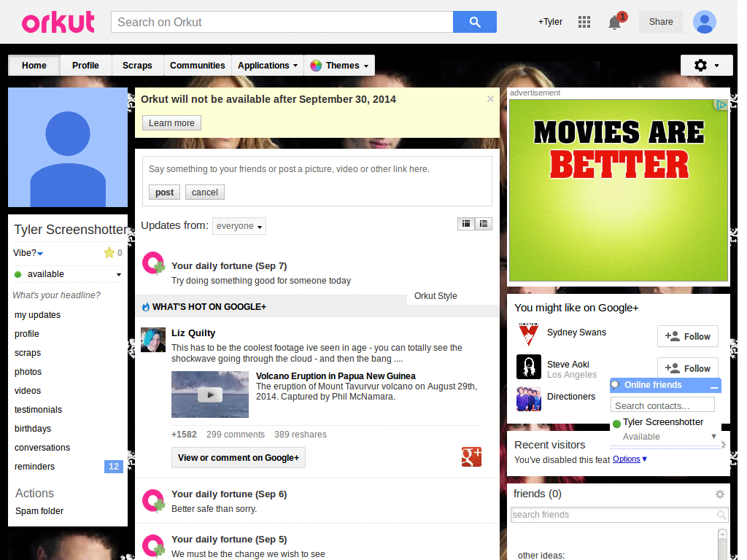The image size is (747, 560).
Task: Follow Sydney Swans
Action: (687, 336)
